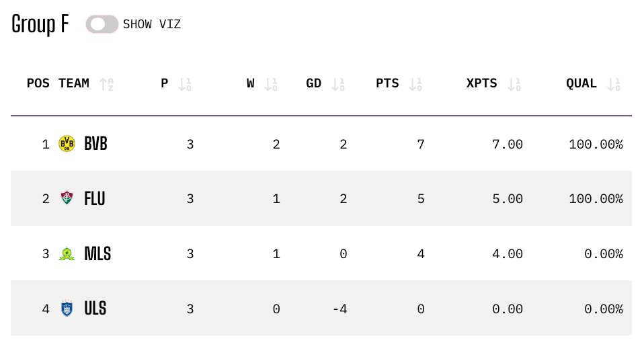Sort teams alphabetically using the A-Z icon

tap(106, 84)
